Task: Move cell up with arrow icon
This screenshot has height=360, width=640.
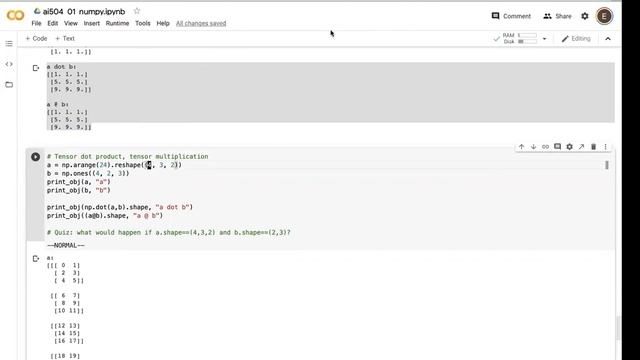Action: 521,147
